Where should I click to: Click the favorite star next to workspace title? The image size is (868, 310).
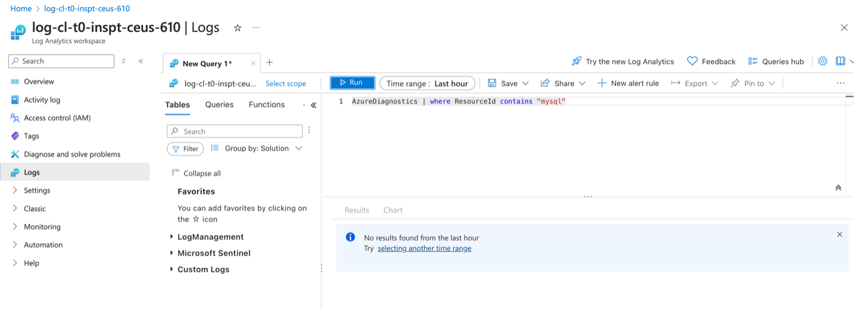[x=238, y=28]
